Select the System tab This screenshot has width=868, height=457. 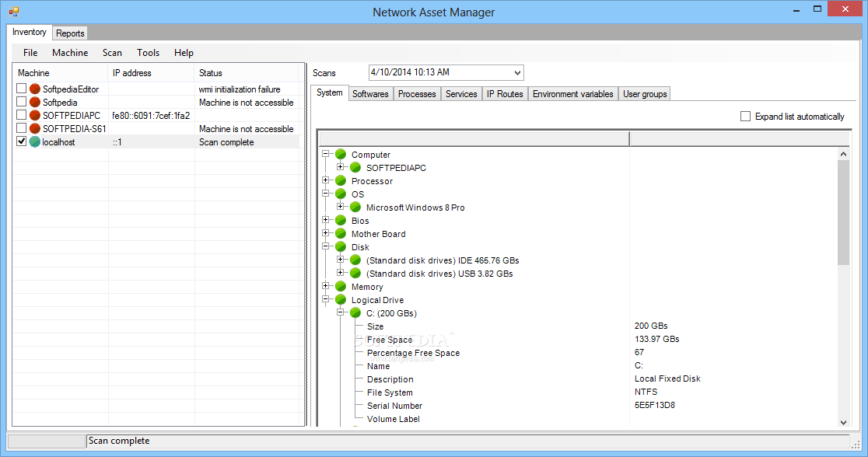(329, 93)
